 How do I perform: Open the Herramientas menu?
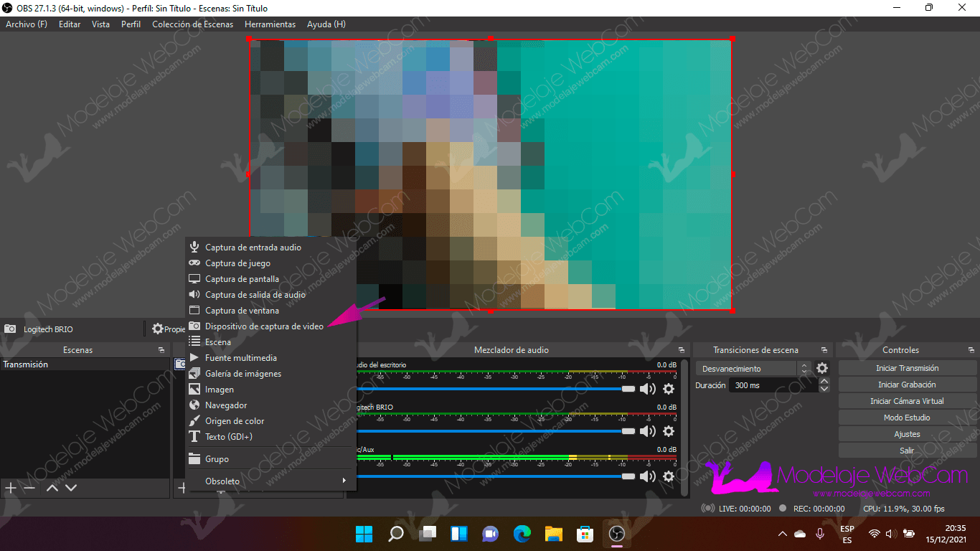point(270,24)
